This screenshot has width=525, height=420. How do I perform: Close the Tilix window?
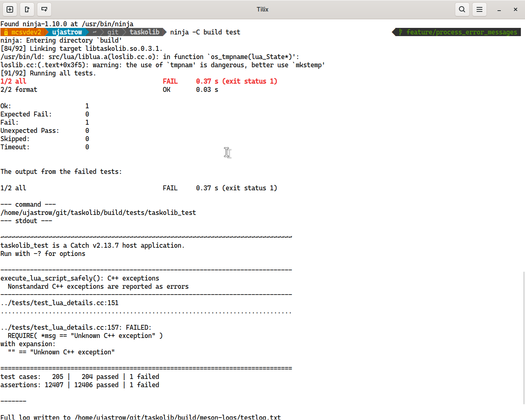516,9
